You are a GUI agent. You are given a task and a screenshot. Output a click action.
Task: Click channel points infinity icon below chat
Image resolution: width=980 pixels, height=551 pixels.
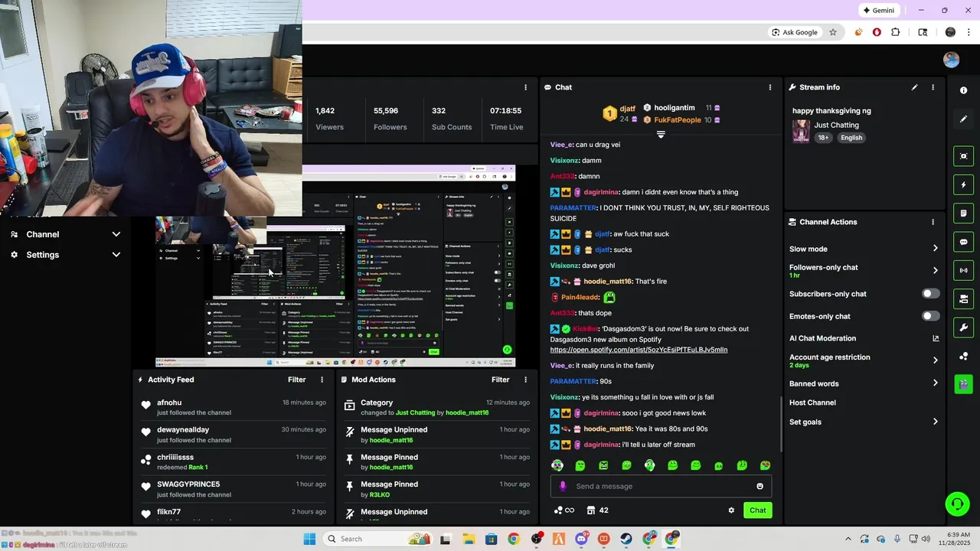point(563,510)
